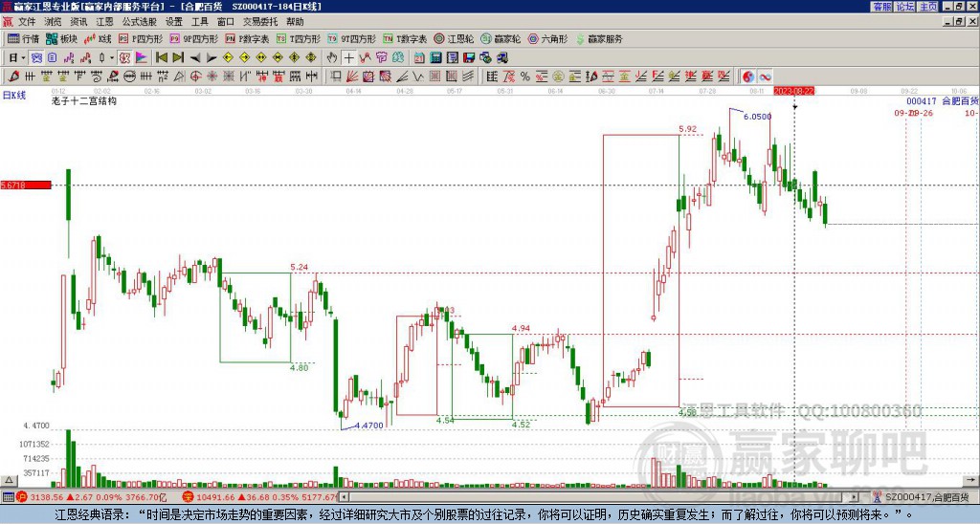Click the 2023-08-22 date marker

pyautogui.click(x=793, y=91)
